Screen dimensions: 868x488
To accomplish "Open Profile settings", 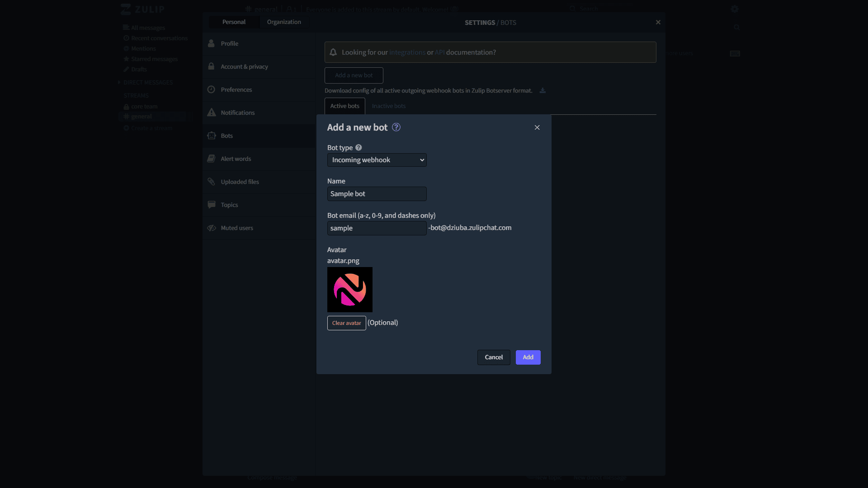I will coord(259,44).
